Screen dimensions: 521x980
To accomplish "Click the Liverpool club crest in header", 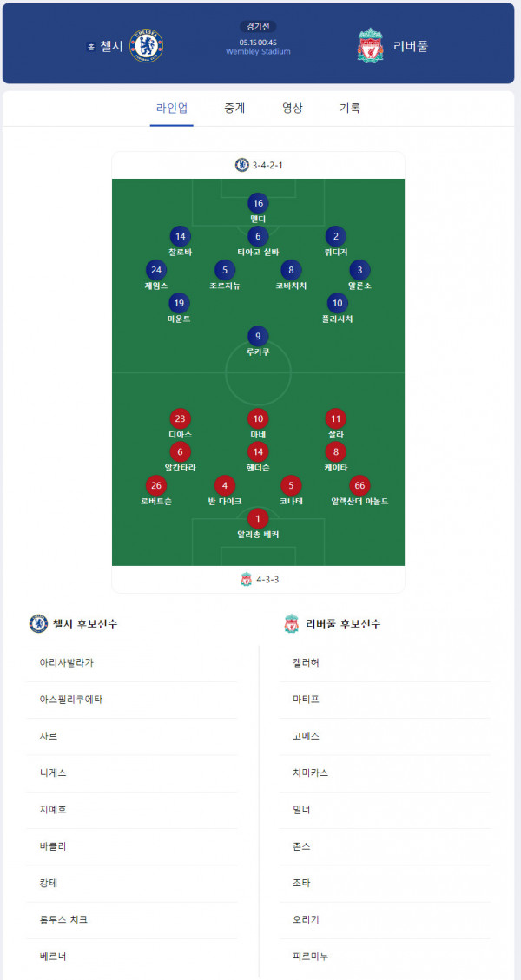I will pos(371,46).
